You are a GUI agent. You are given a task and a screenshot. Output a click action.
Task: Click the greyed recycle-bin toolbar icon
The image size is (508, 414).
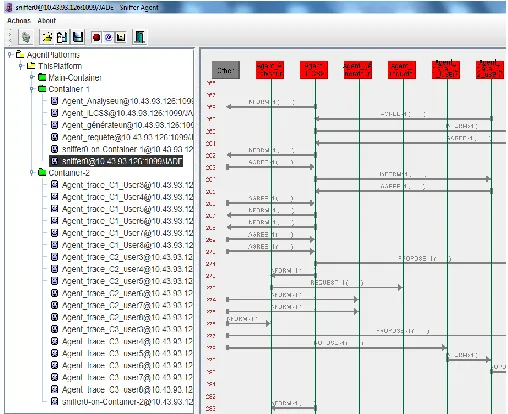coord(26,37)
